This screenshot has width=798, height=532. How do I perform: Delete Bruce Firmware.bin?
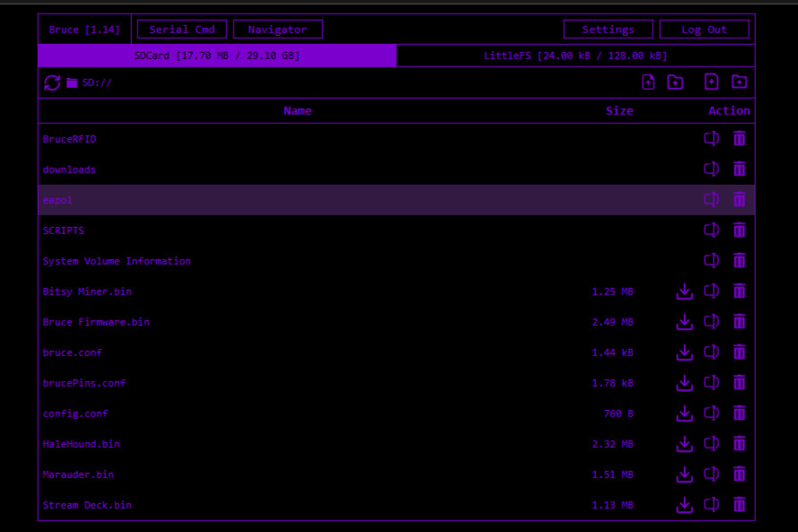pyautogui.click(x=739, y=321)
